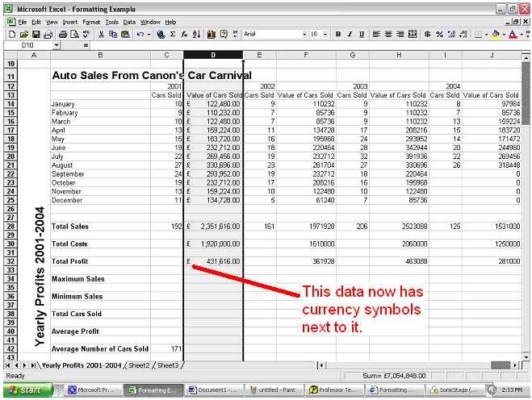The image size is (532, 400).
Task: Apply Currency style with the toolbar icon
Action: [426, 35]
